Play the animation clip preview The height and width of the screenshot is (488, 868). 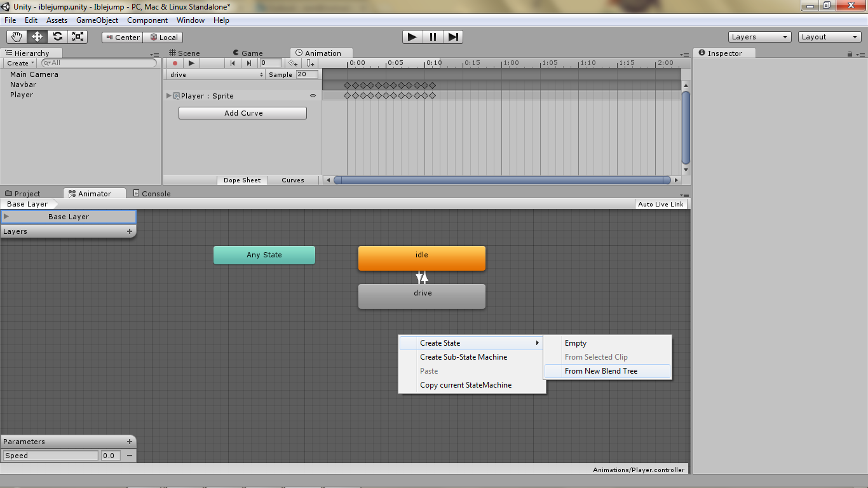[191, 63]
